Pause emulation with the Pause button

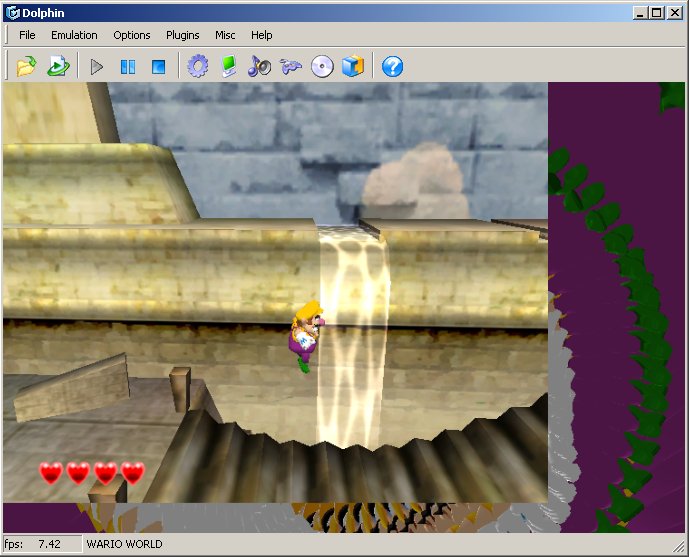(128, 67)
